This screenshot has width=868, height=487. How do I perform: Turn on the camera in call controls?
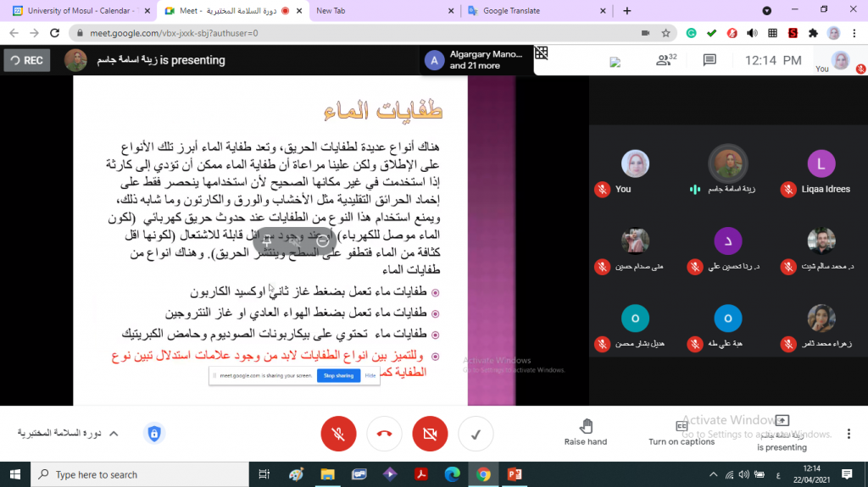(x=430, y=434)
